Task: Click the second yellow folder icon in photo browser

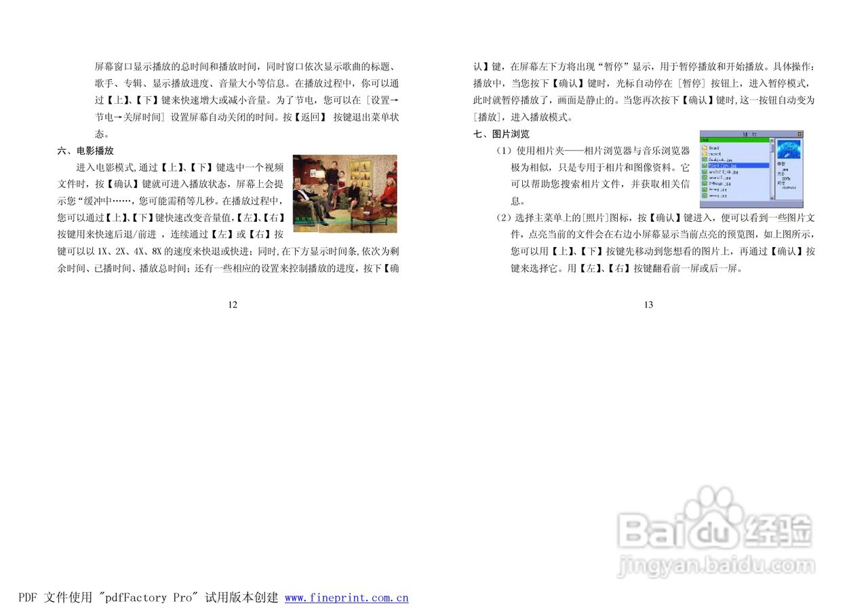Action: point(705,154)
